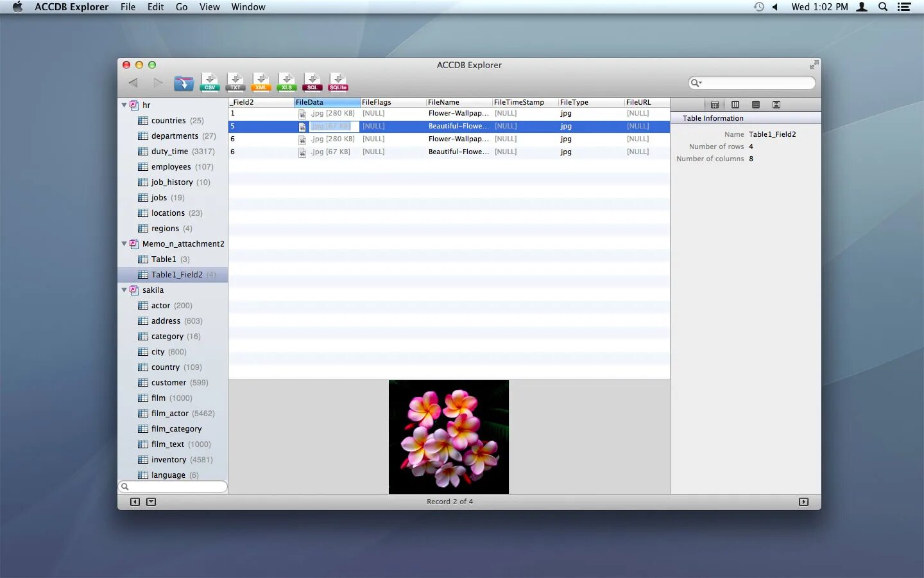Click search magnifier in toolbar field
The width and height of the screenshot is (924, 578).
[x=696, y=83]
